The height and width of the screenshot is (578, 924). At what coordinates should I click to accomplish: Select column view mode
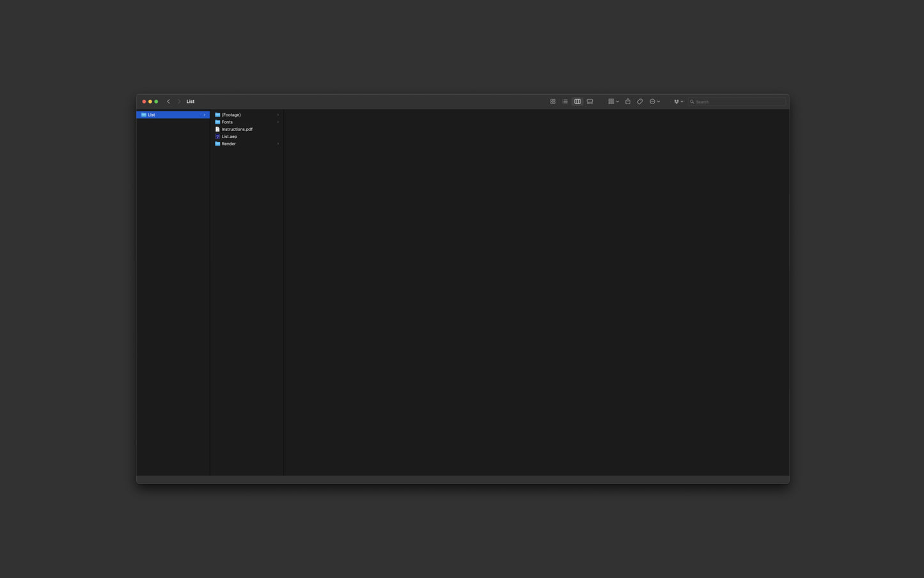577,102
